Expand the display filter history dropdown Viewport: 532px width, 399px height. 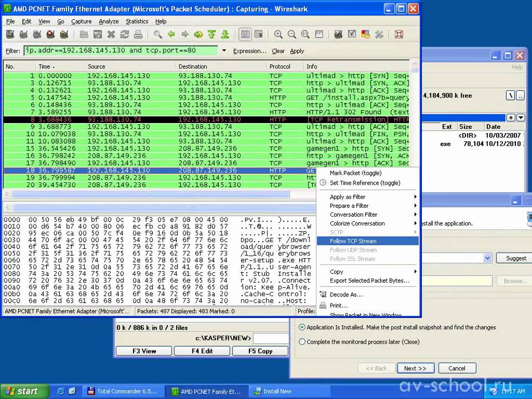pyautogui.click(x=224, y=51)
